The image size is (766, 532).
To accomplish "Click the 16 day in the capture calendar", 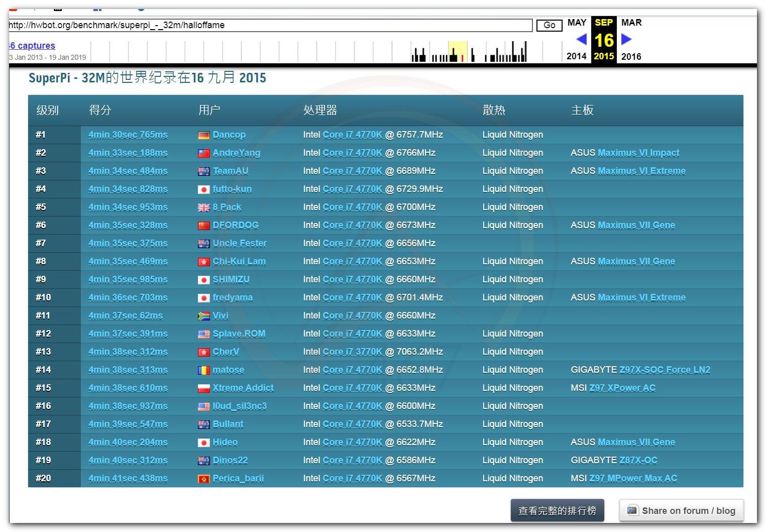I will (604, 40).
